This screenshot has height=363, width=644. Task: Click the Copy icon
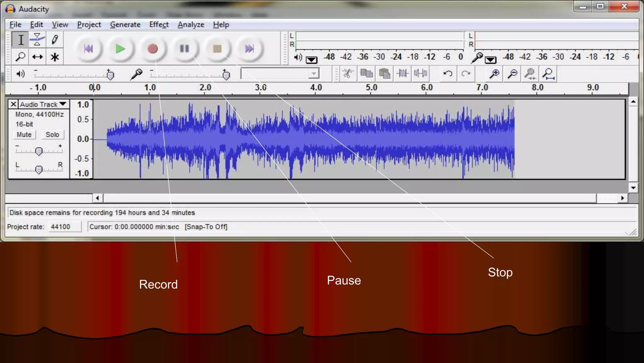(366, 74)
